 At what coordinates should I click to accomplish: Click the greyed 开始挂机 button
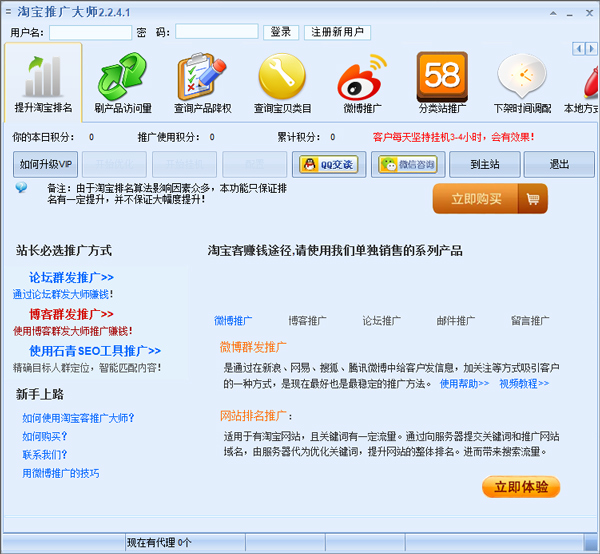(184, 165)
